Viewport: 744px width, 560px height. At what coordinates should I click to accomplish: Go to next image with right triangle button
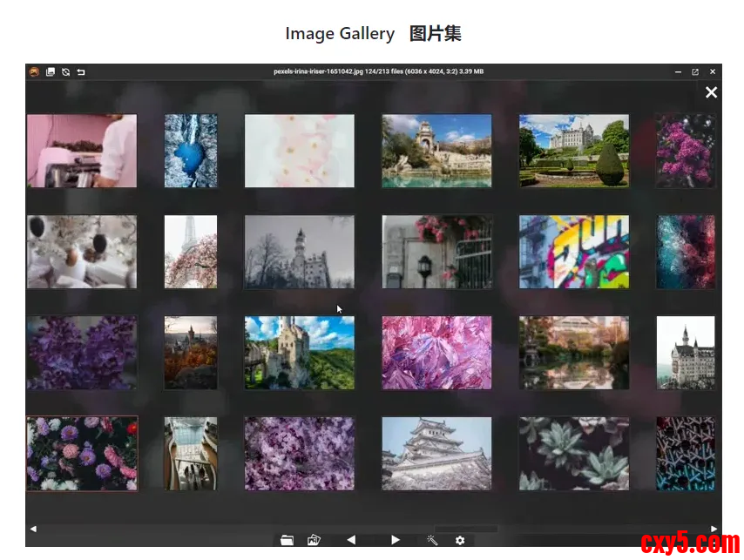click(395, 540)
